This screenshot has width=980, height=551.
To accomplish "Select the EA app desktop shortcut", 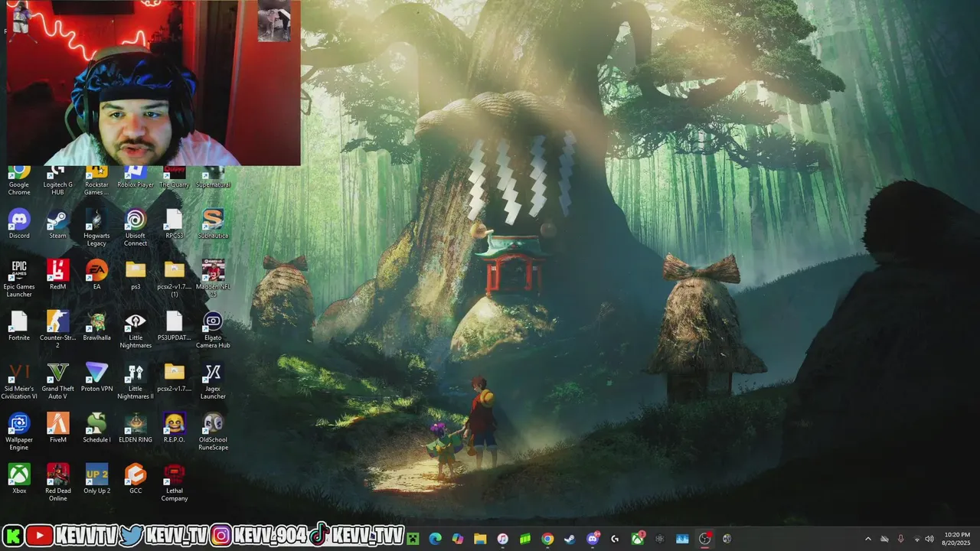I will tap(96, 275).
